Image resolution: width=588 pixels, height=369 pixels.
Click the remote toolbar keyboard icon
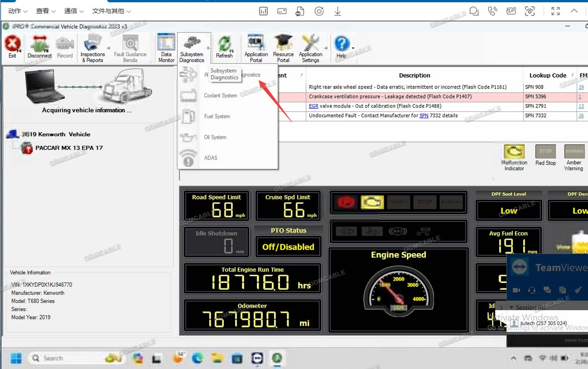282,11
